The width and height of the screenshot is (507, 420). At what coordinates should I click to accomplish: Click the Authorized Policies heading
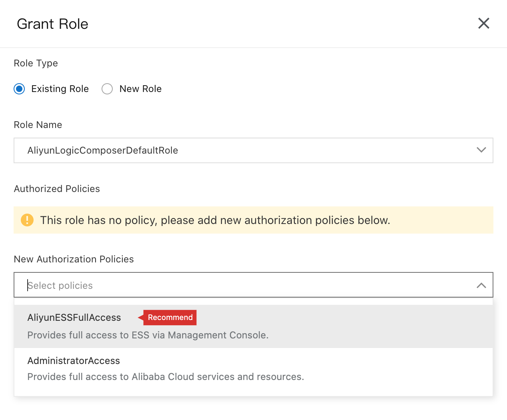(57, 189)
